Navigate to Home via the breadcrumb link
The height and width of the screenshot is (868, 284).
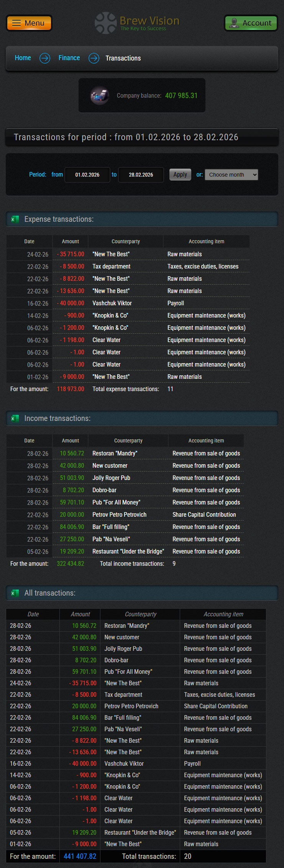click(x=23, y=58)
